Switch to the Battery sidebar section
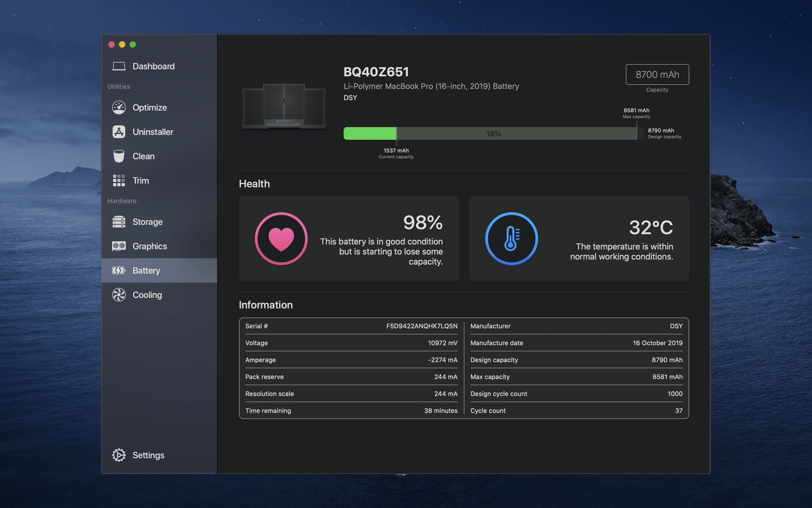The height and width of the screenshot is (508, 812). (160, 270)
